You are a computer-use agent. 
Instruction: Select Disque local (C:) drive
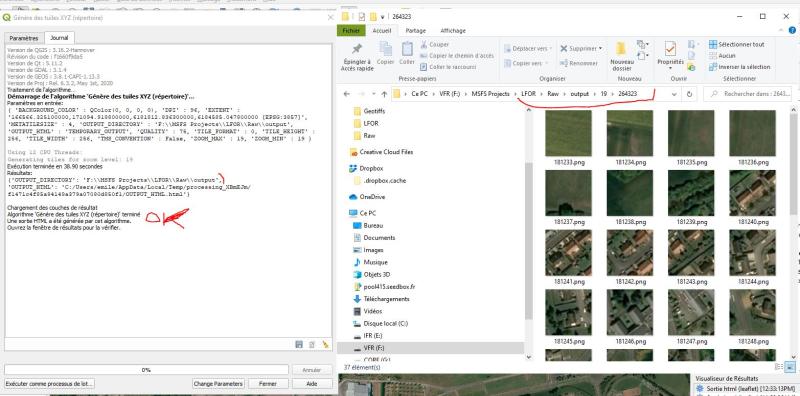pos(380,324)
